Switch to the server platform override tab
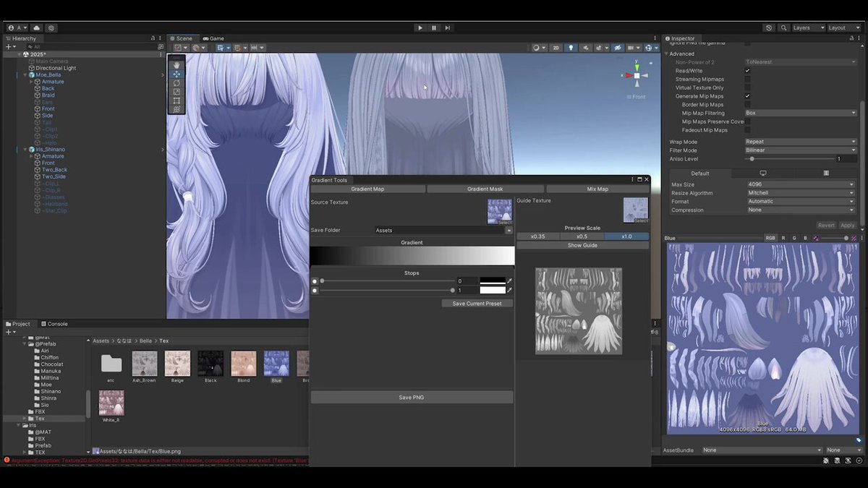Viewport: 868px width, 488px height. [826, 174]
